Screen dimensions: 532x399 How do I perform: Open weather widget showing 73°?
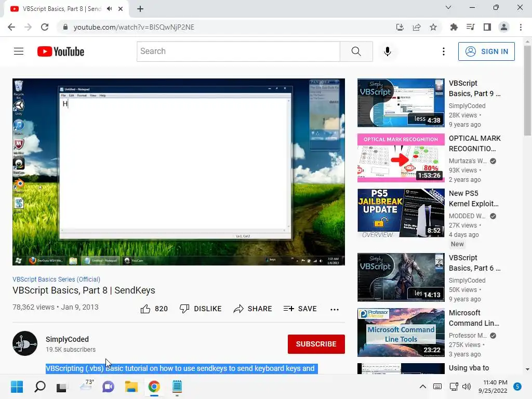tap(86, 386)
